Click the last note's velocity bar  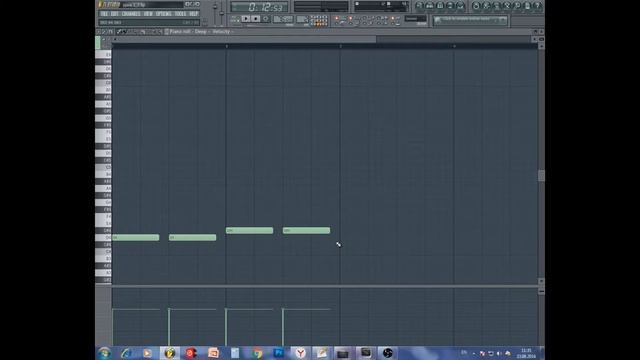[283, 327]
